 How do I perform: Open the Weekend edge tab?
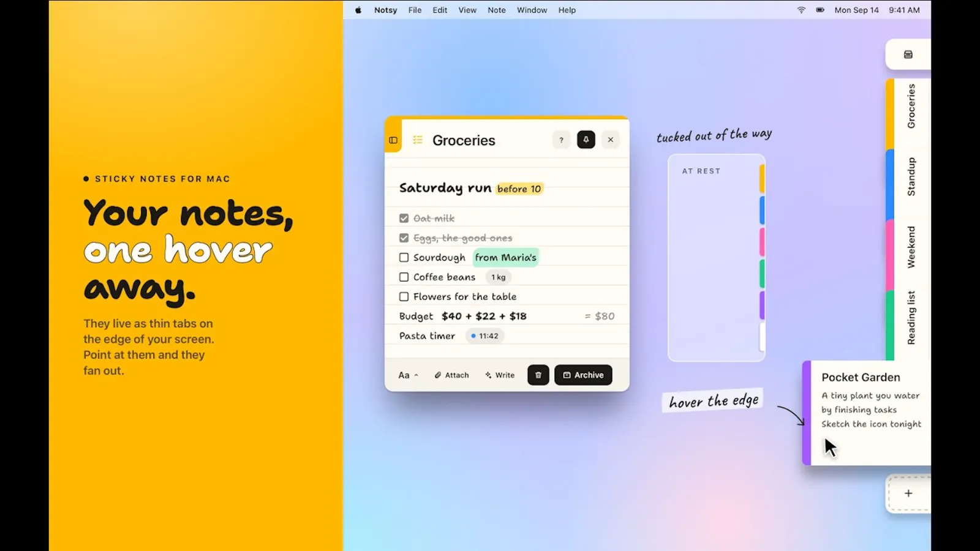(908, 255)
